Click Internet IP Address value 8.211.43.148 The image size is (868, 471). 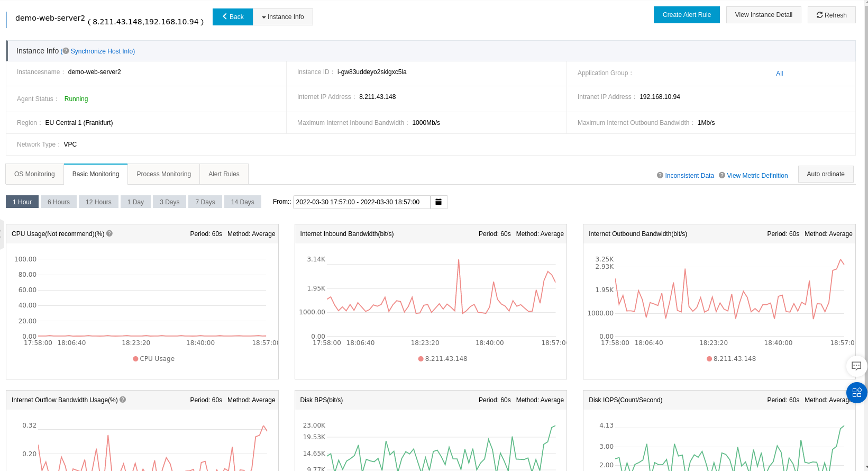coord(377,97)
